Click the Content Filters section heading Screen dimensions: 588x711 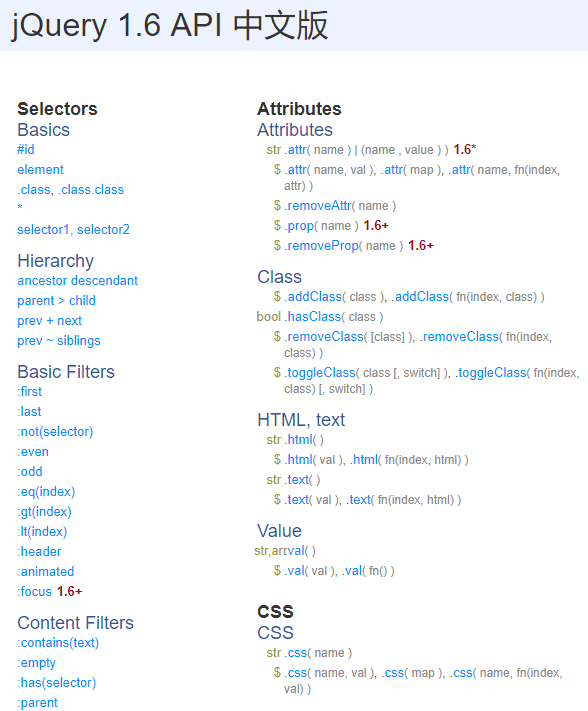[x=76, y=623]
